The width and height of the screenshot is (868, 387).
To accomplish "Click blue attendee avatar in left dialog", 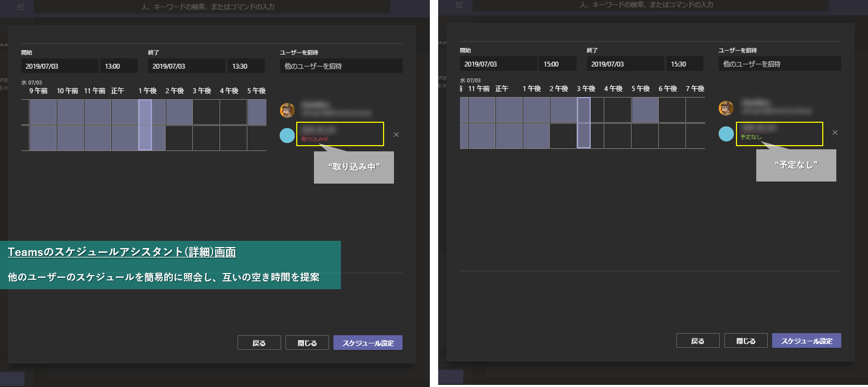I will pos(287,135).
